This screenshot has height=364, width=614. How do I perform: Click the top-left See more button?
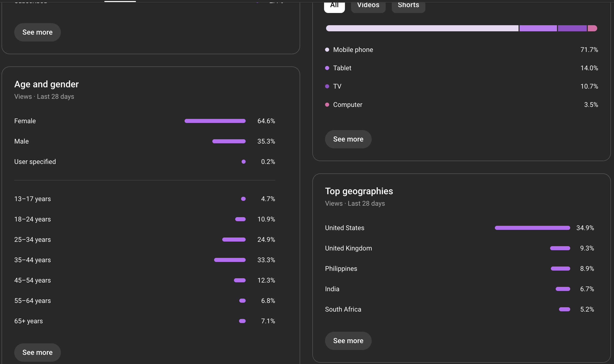click(37, 32)
